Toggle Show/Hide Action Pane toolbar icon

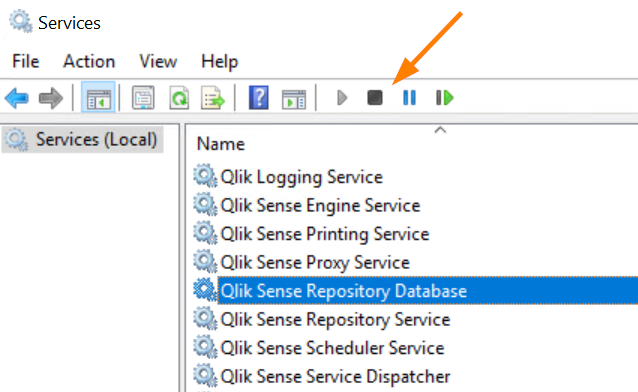pos(294,99)
